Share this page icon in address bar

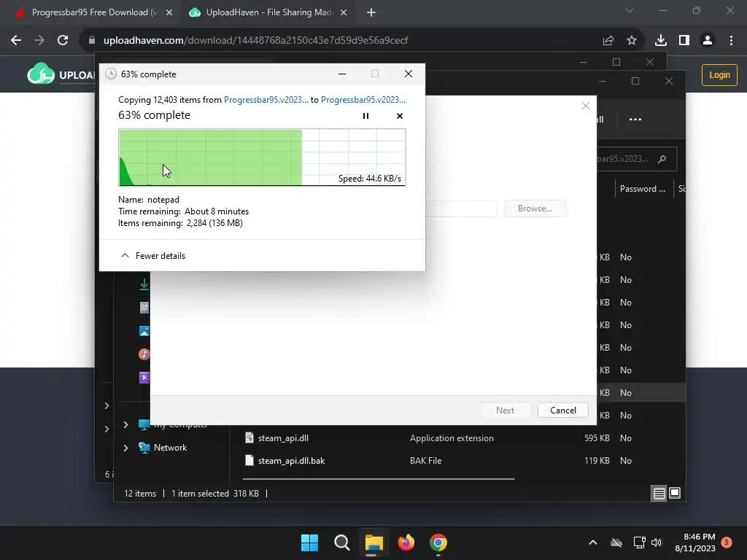(x=608, y=41)
